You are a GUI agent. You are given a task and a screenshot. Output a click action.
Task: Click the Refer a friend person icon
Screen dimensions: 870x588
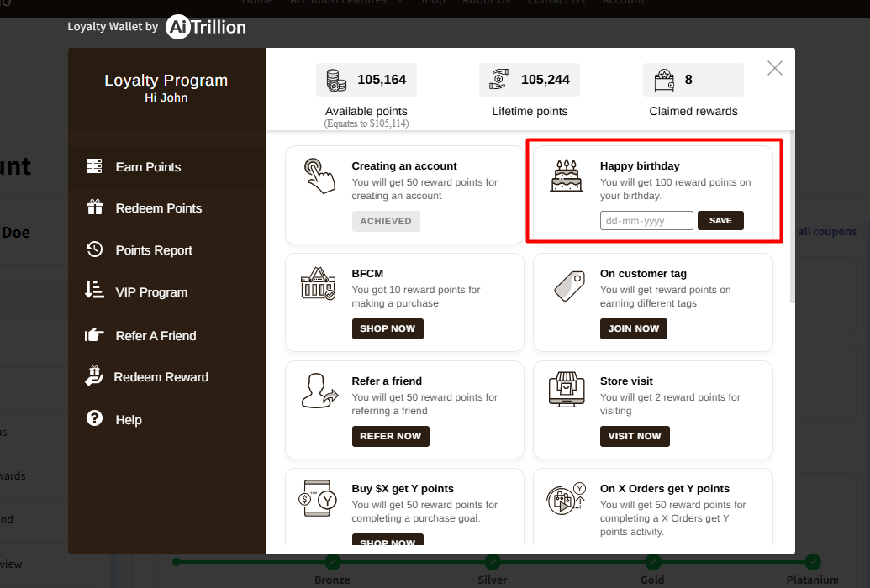[x=319, y=391]
